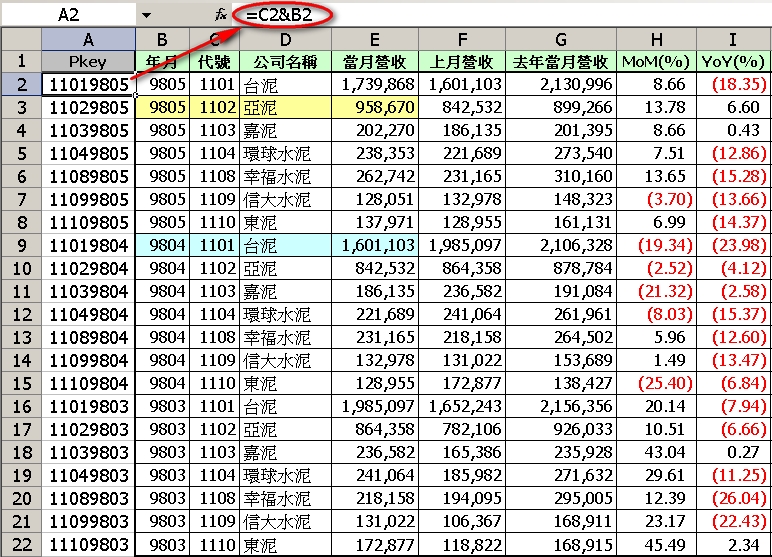Select the 43.04 MoM cell
This screenshot has height=557, width=772.
[x=656, y=452]
